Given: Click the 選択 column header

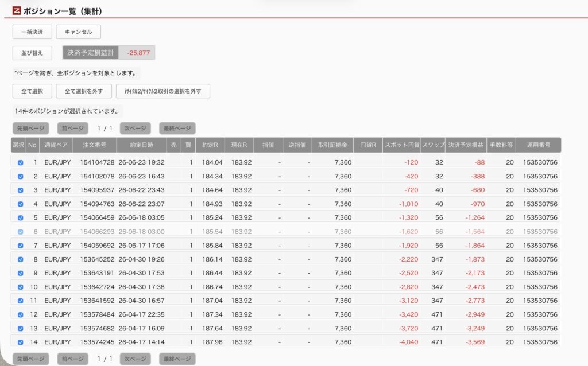Looking at the screenshot, I should [x=18, y=145].
